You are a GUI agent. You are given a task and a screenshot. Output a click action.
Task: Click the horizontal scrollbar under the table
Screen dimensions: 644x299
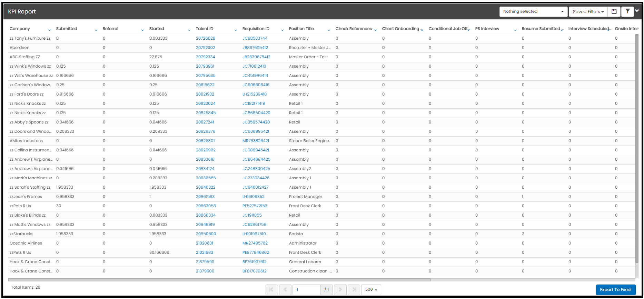[x=219, y=280]
